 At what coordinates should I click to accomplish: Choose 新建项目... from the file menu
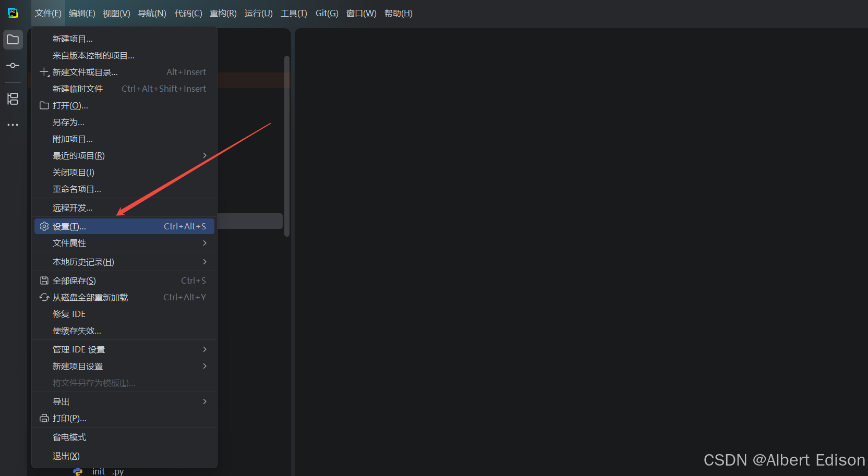coord(124,39)
